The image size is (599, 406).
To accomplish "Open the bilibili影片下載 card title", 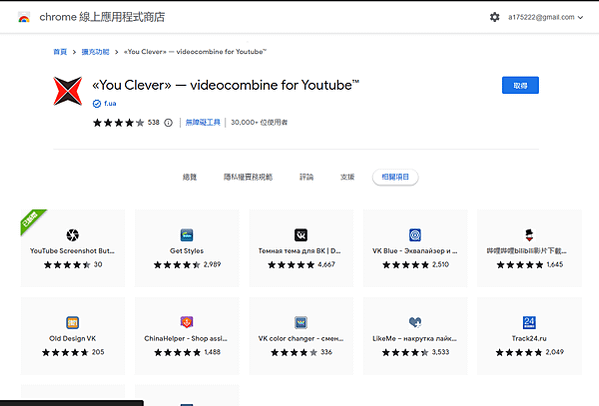I will click(526, 251).
